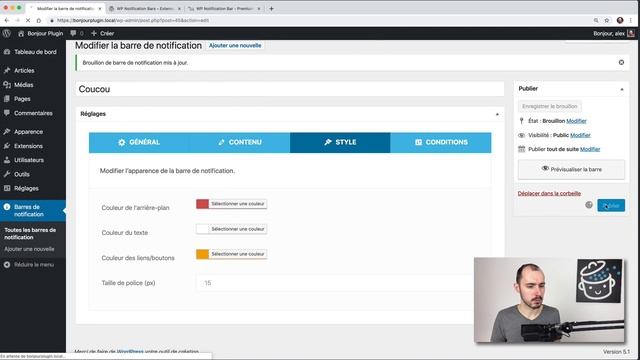Click the blue Publier button
Image resolution: width=640 pixels, height=360 pixels.
tap(611, 205)
